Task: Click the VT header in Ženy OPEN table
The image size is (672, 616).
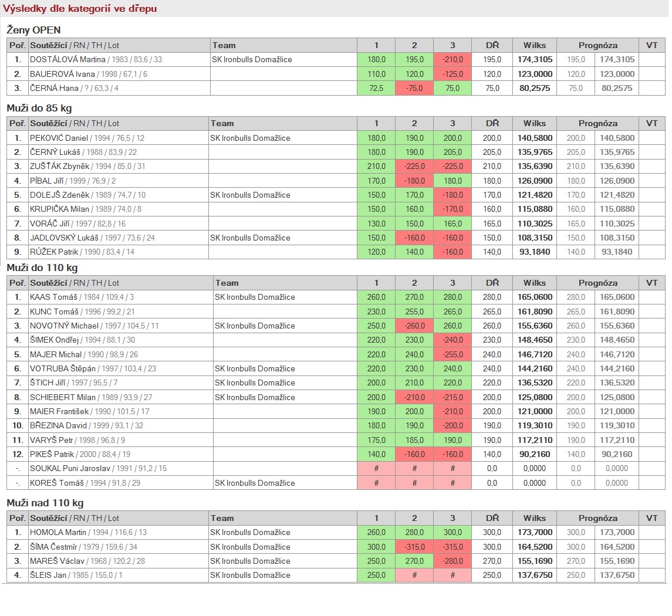Action: coord(652,45)
